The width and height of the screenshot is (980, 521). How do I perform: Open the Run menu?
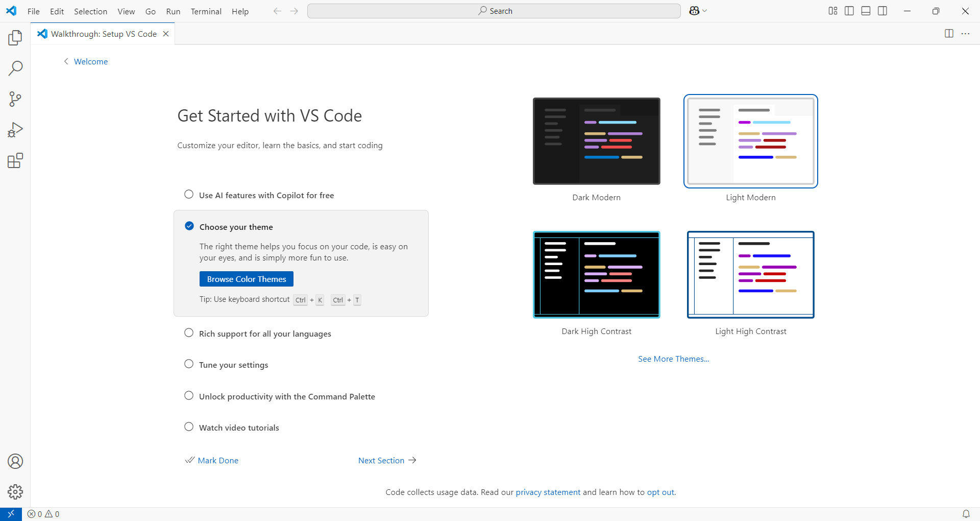[x=173, y=11]
